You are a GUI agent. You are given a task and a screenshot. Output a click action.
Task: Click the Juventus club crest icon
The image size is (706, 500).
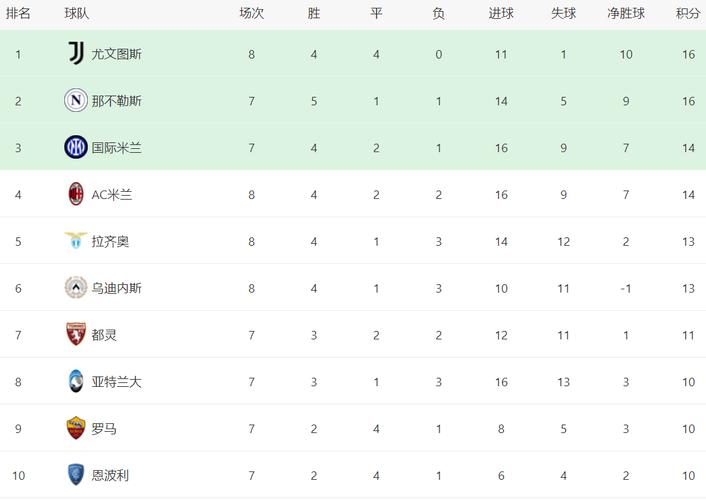pyautogui.click(x=76, y=53)
